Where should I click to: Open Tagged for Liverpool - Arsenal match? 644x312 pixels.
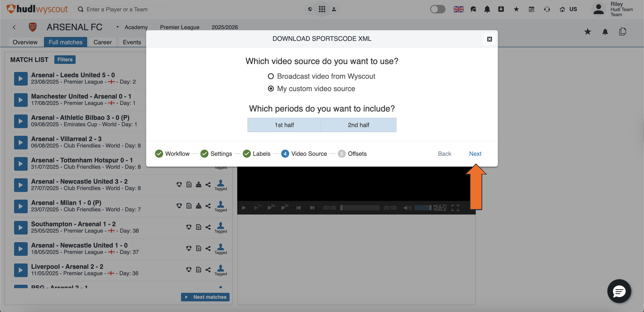coord(220,270)
